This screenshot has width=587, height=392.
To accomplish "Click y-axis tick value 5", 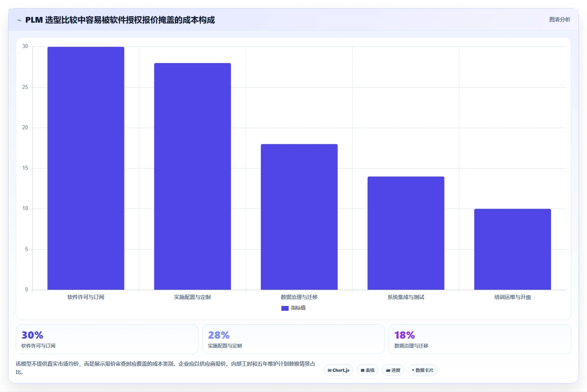I will tap(27, 249).
